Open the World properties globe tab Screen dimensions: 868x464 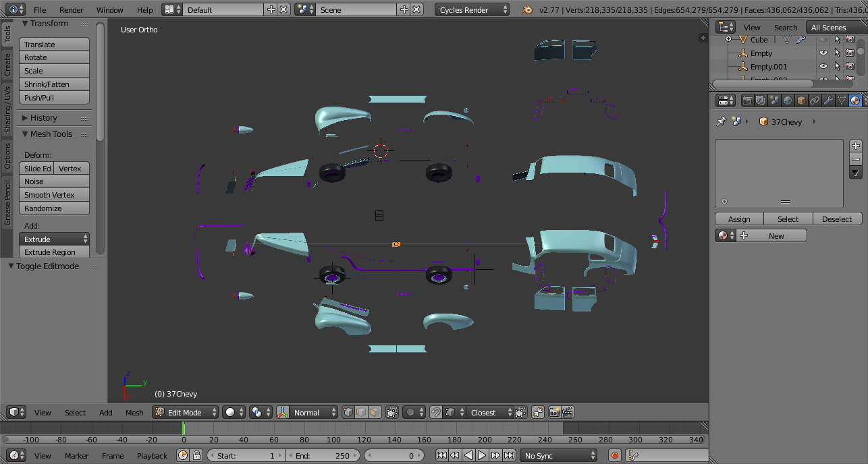tap(788, 100)
